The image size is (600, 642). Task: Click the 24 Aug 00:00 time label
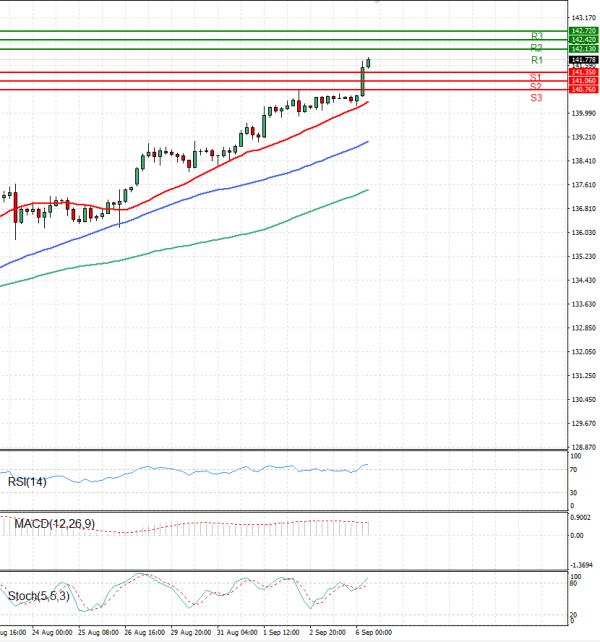click(52, 633)
